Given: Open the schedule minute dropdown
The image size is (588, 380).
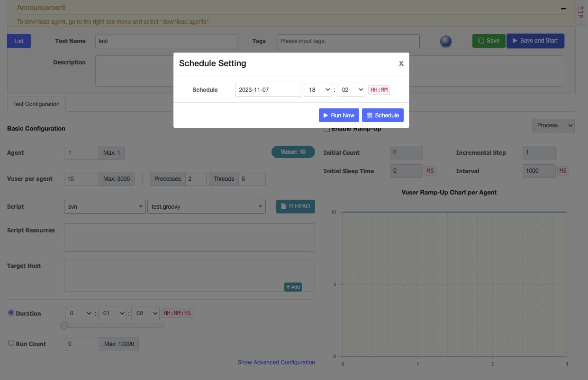Looking at the screenshot, I should [x=351, y=89].
